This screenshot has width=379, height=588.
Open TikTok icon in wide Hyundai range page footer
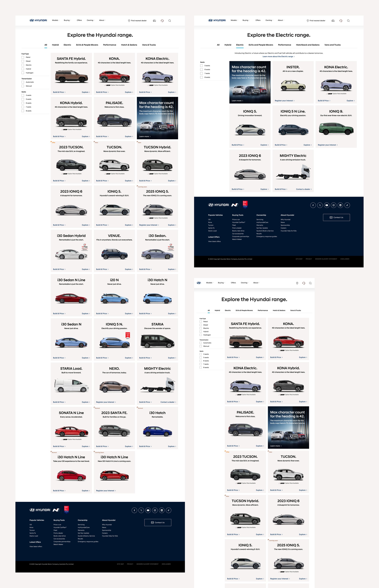pos(169,510)
